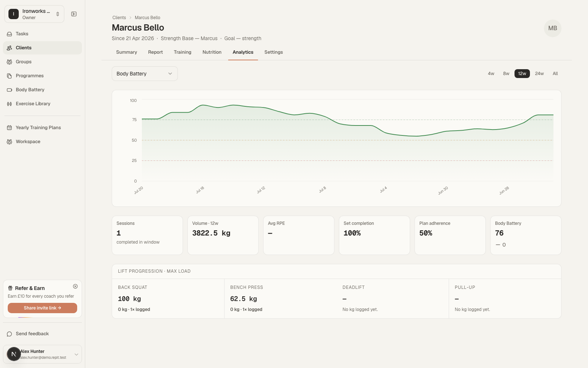The image size is (588, 368).
Task: Click the Back Squat 100 kg value
Action: point(129,299)
